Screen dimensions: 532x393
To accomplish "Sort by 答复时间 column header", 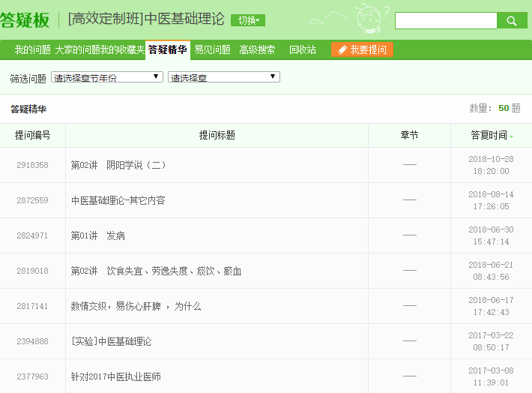I will pyautogui.click(x=491, y=136).
